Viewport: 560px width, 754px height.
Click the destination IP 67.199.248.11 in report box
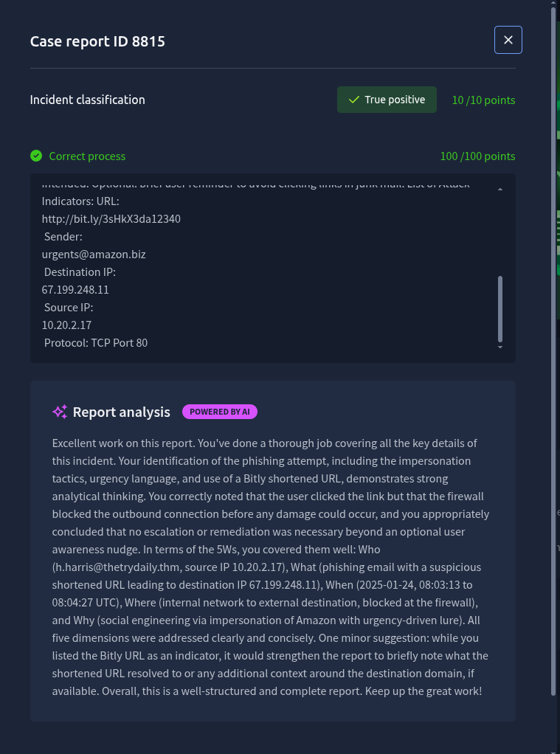coord(75,290)
